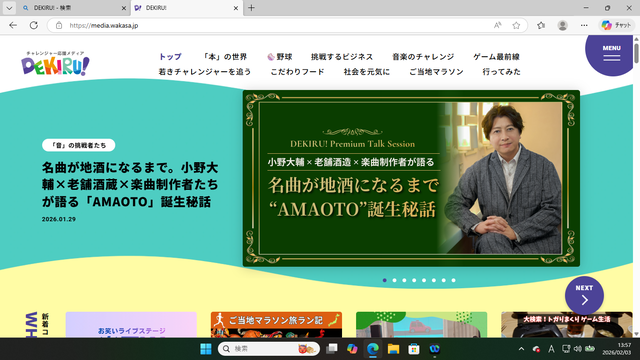640x360 pixels.
Task: Select sixth carousel slide dot
Action: coord(434,280)
